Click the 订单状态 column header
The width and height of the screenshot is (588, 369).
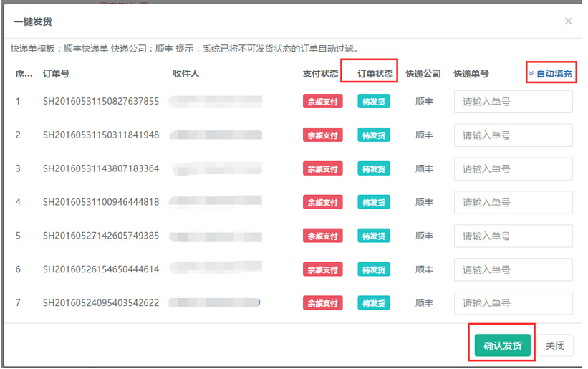click(x=375, y=73)
